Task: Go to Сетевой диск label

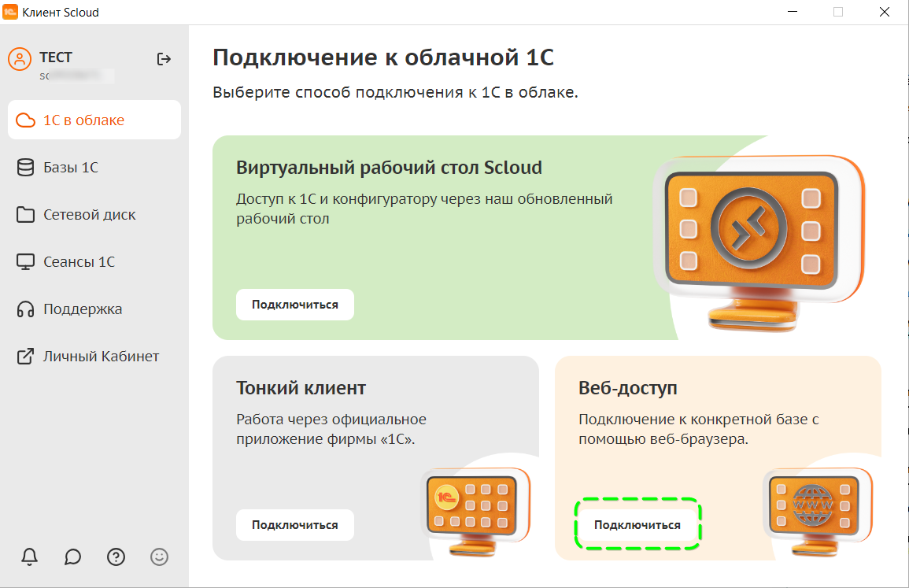Action: (x=89, y=215)
